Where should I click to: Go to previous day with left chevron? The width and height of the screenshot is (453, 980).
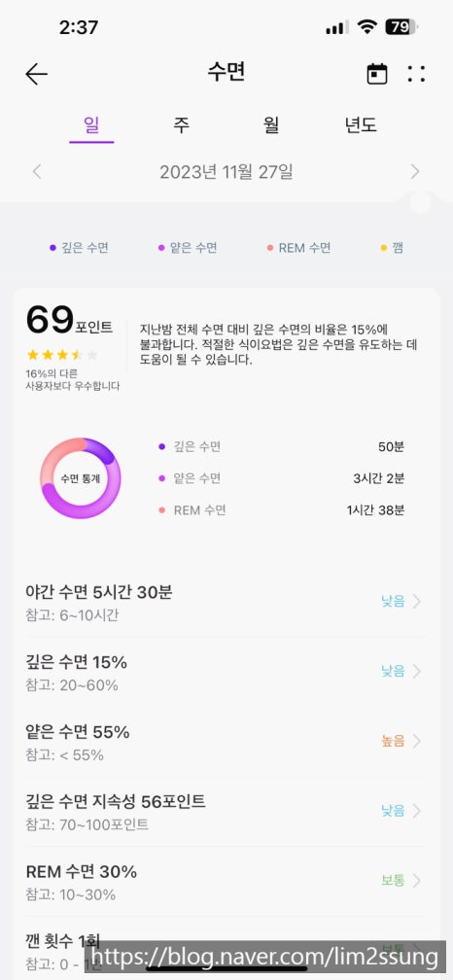pos(37,172)
